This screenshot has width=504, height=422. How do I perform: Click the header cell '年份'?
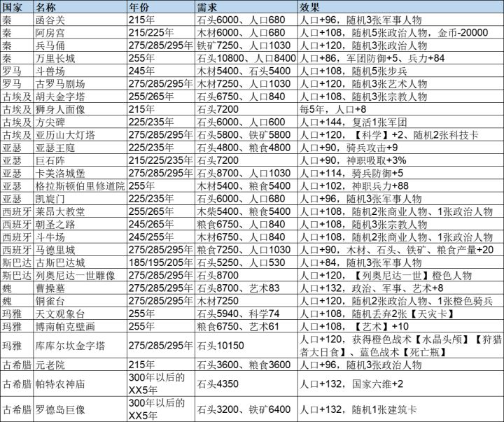[x=161, y=7]
